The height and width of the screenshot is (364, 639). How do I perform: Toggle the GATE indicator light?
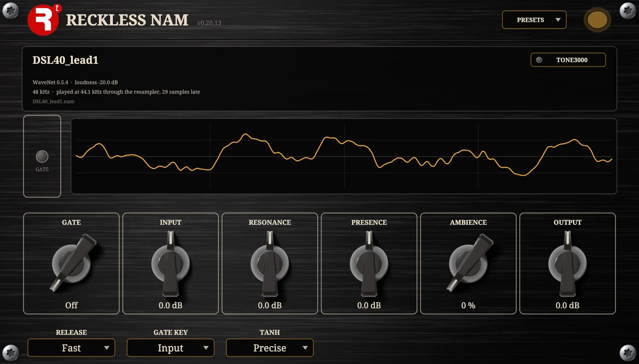click(x=42, y=156)
